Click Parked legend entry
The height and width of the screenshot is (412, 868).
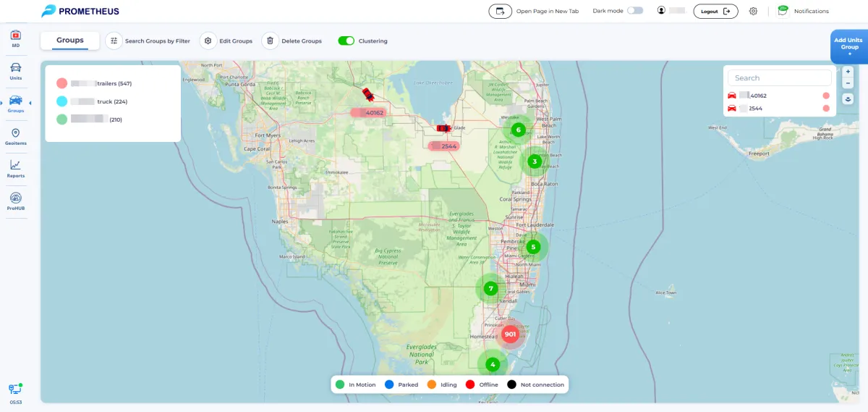click(401, 384)
